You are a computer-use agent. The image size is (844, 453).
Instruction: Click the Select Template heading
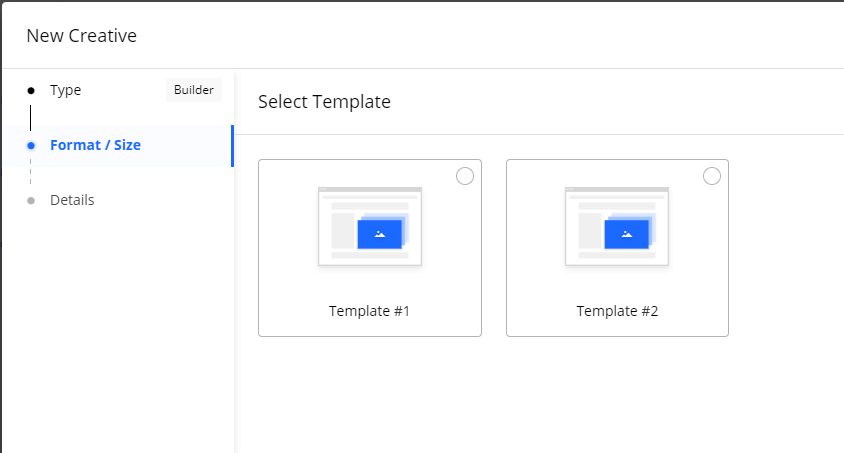point(324,102)
